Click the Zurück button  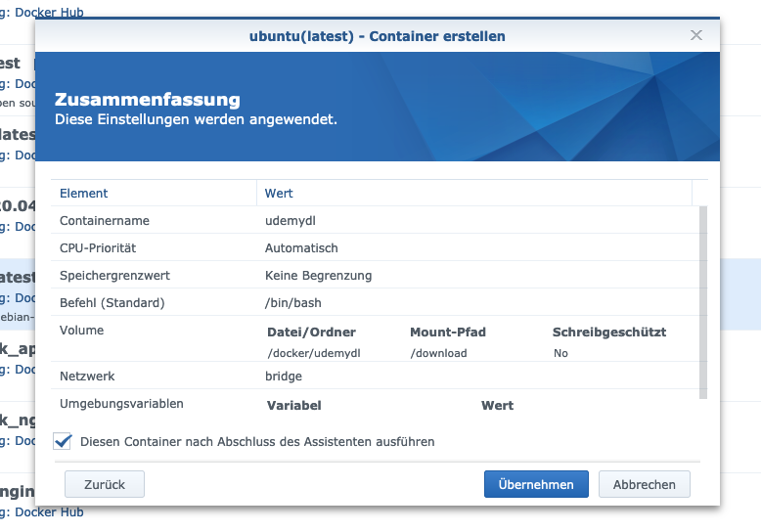(x=105, y=484)
